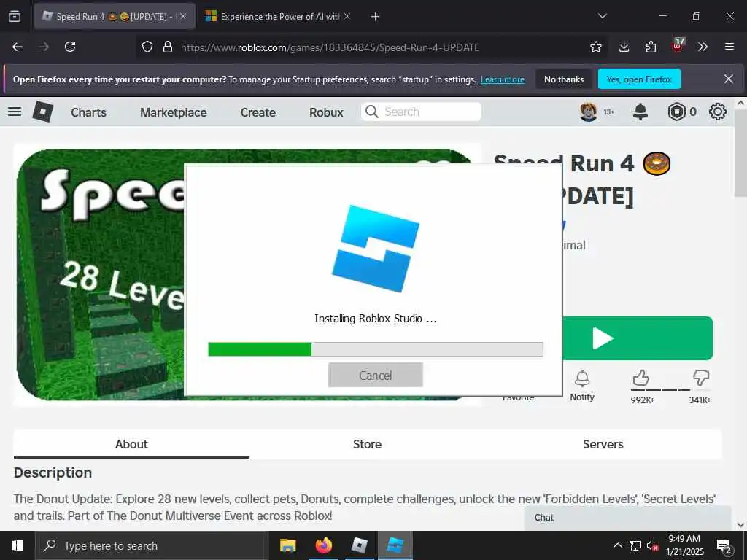Cancel the Roblox Studio installation

coord(376,376)
